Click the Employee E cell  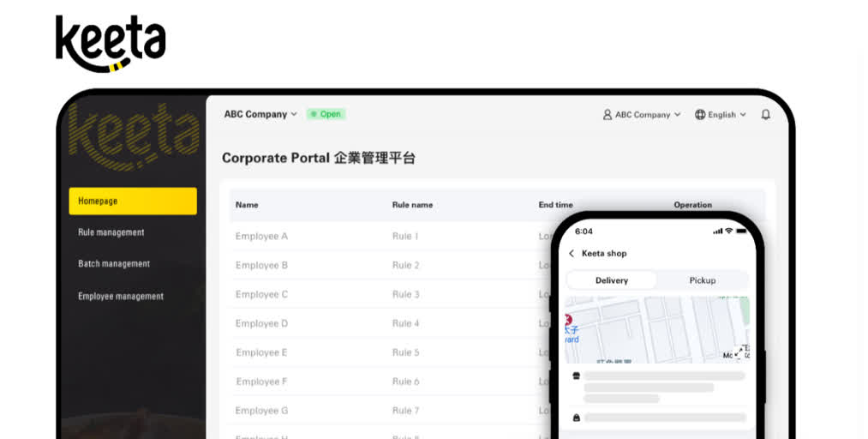[x=261, y=352]
